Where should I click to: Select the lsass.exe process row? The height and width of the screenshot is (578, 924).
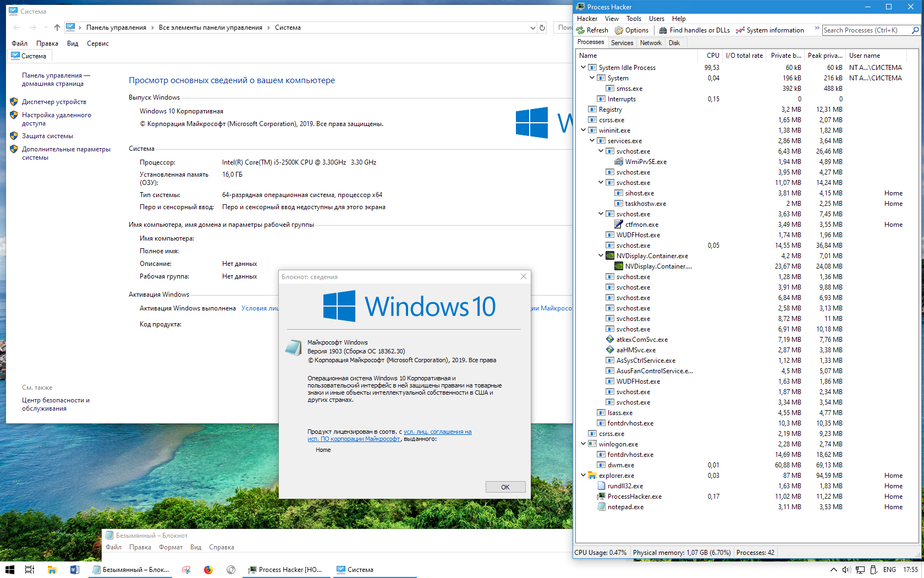tap(746, 413)
